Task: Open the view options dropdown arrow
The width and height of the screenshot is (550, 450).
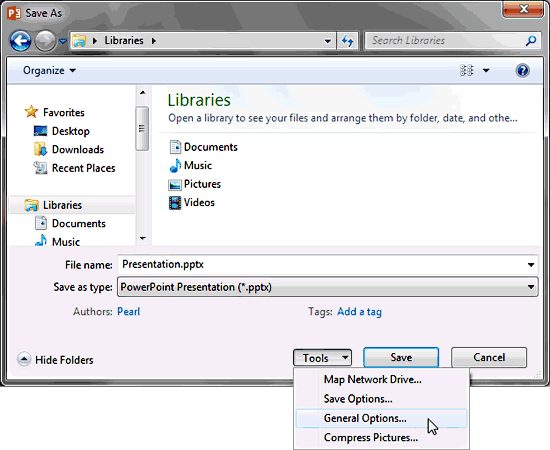Action: pos(486,70)
